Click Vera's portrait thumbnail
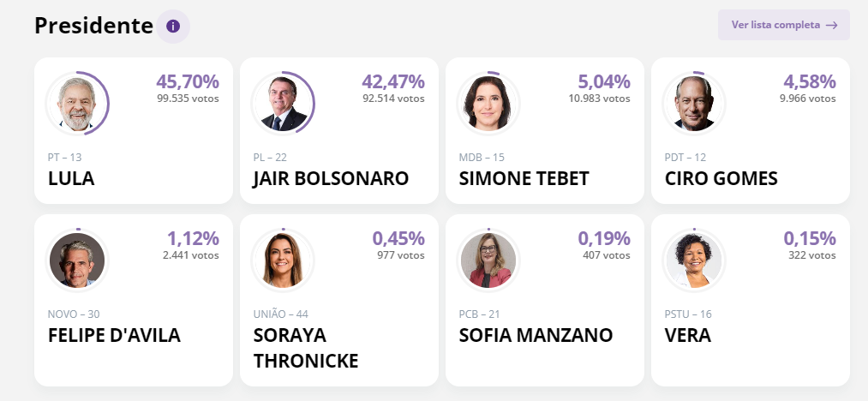This screenshot has width=868, height=401. point(694,260)
